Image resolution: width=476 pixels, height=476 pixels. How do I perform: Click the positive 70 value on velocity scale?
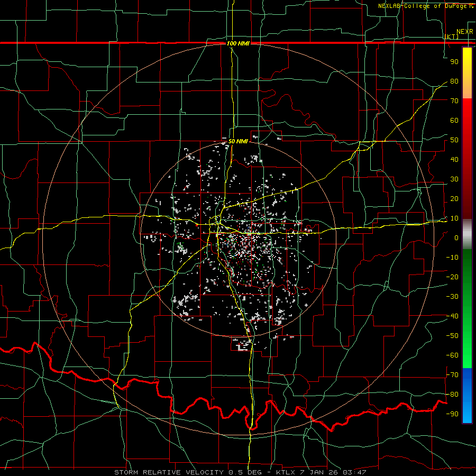(x=454, y=101)
